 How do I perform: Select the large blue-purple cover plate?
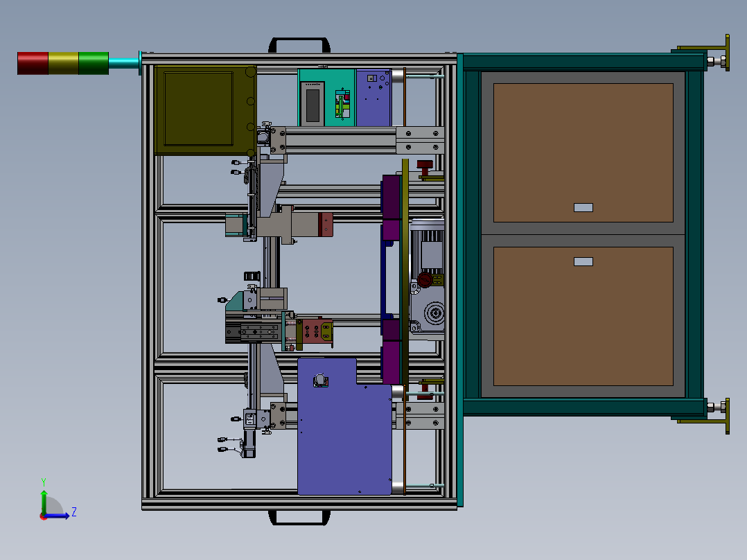point(344,426)
